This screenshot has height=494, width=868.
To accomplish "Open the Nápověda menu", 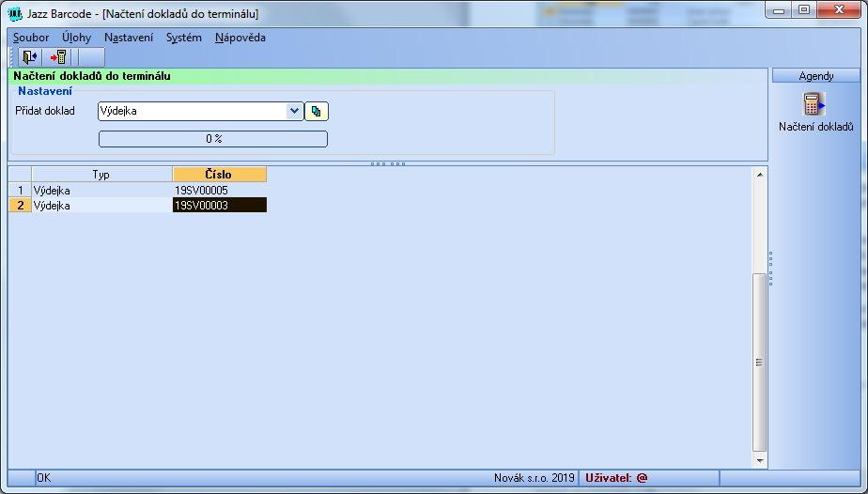I will tap(240, 38).
